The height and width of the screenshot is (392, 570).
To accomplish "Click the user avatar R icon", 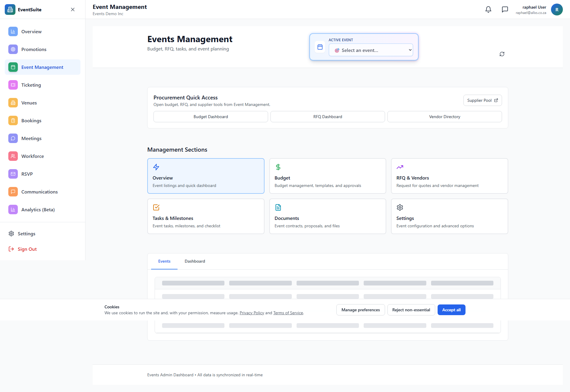I will click(x=557, y=9).
